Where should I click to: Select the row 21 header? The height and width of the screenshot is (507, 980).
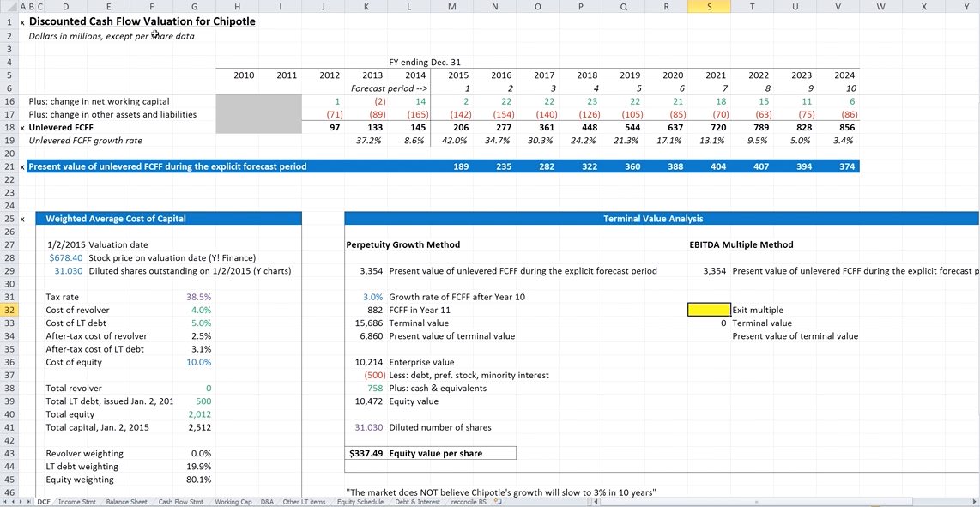coord(9,166)
